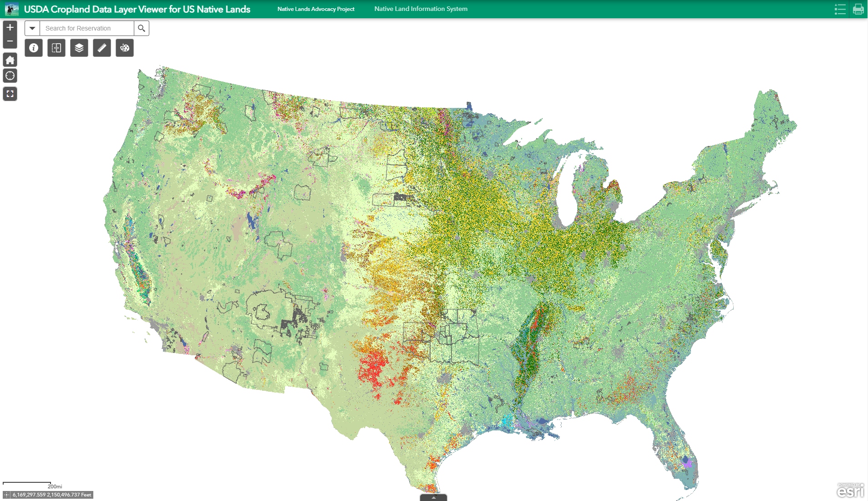Open the measurement ruler tool

coord(102,48)
